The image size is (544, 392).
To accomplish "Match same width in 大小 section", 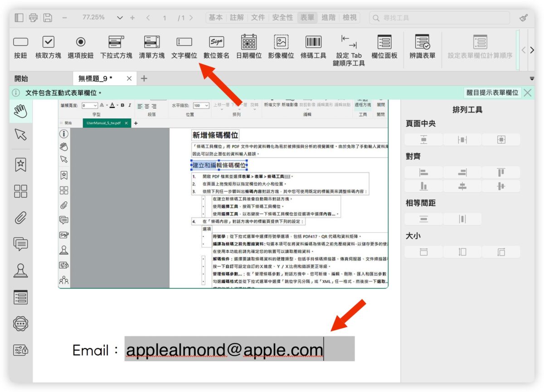I will tap(423, 252).
